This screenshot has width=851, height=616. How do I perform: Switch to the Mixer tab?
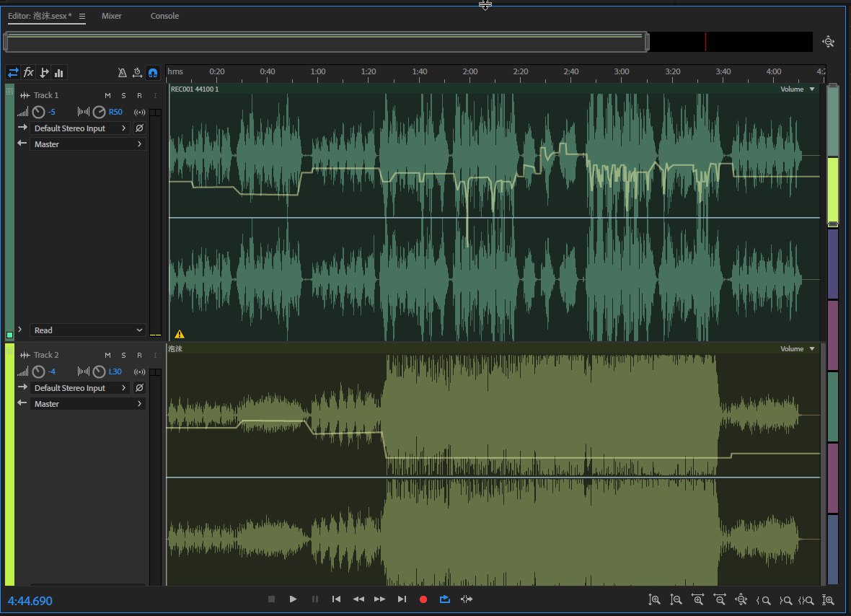pos(112,16)
